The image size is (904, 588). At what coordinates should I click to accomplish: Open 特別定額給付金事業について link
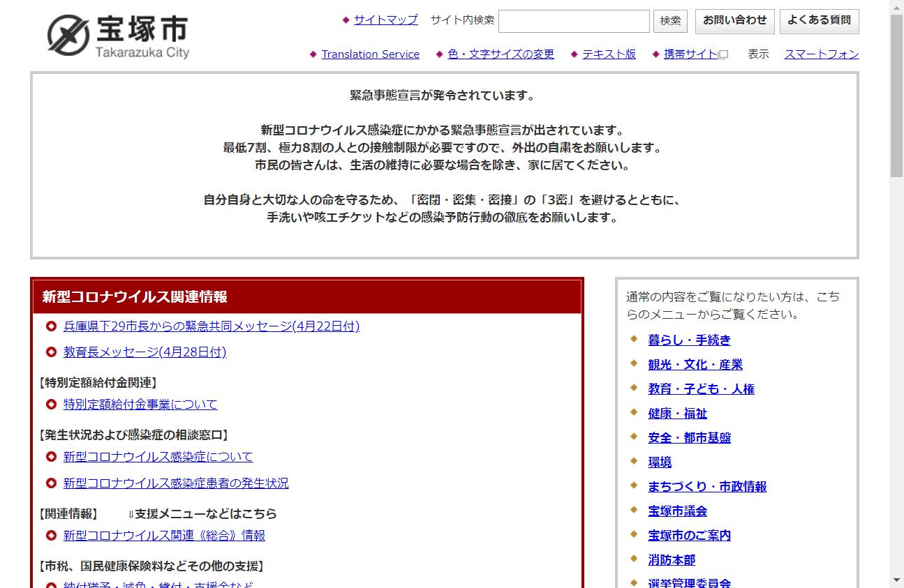tap(140, 405)
